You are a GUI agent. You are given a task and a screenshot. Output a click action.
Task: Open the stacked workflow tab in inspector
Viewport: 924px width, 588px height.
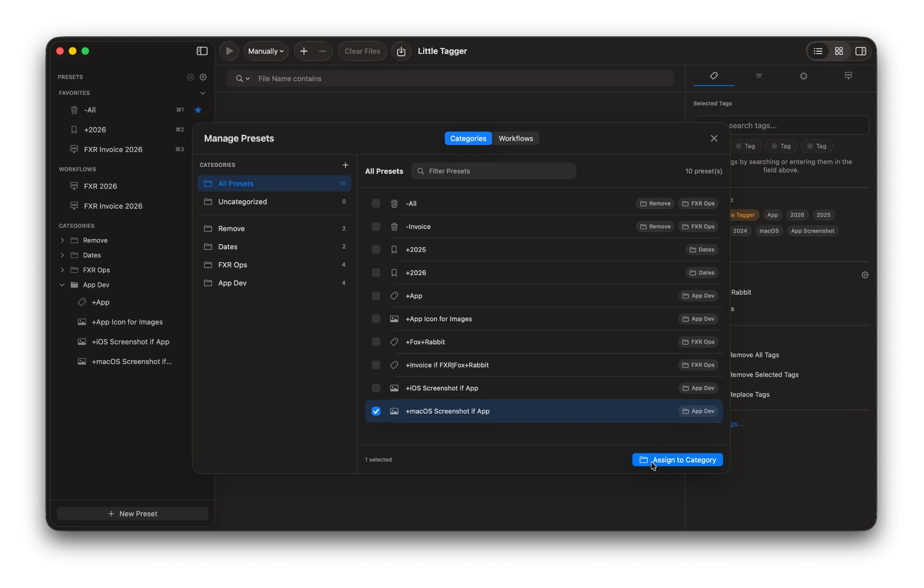click(848, 76)
